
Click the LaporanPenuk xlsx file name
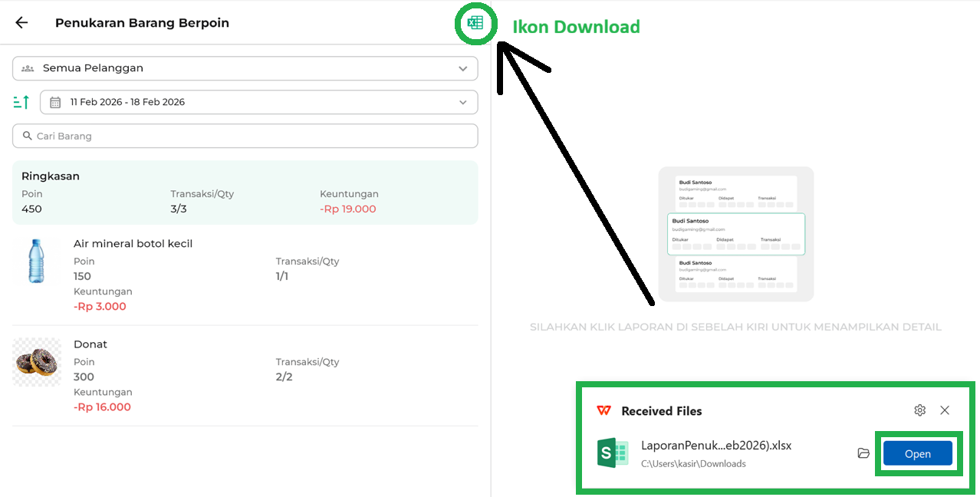point(715,446)
